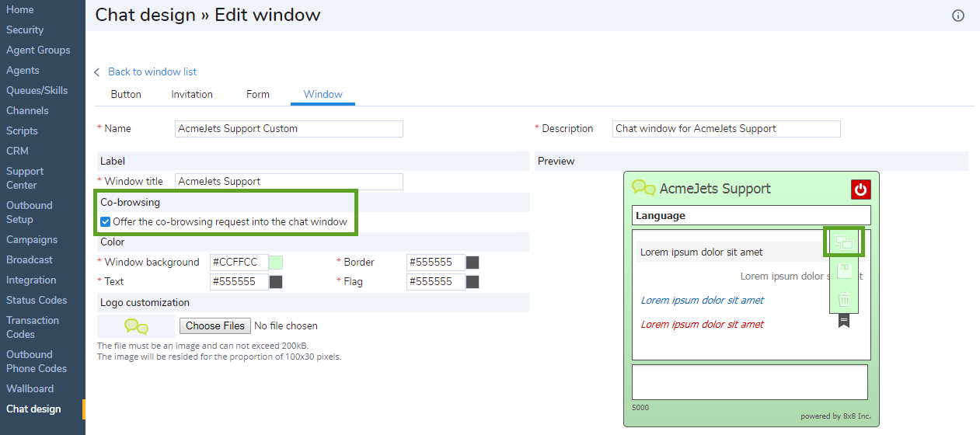Open Wallboard in sidebar
Screen dimensions: 980x435
[x=30, y=388]
